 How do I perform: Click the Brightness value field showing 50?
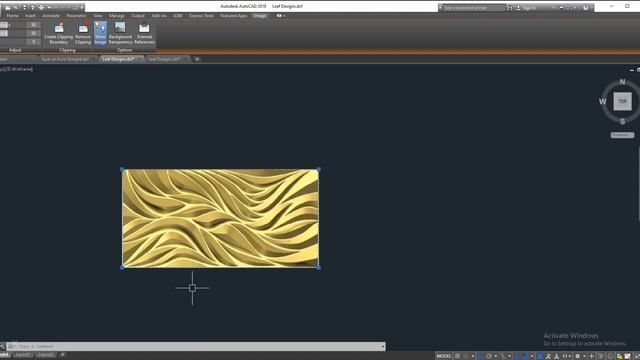pyautogui.click(x=33, y=25)
